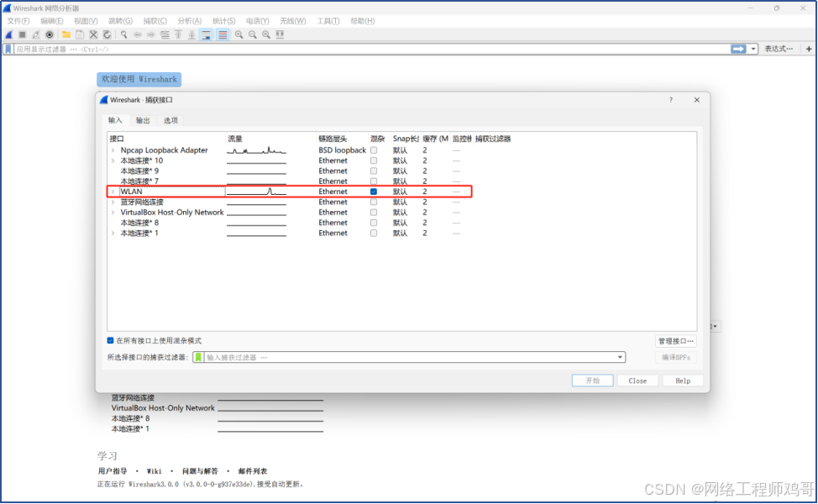Viewport: 818px width, 504px height.
Task: Zoom in main window text
Action: (239, 35)
